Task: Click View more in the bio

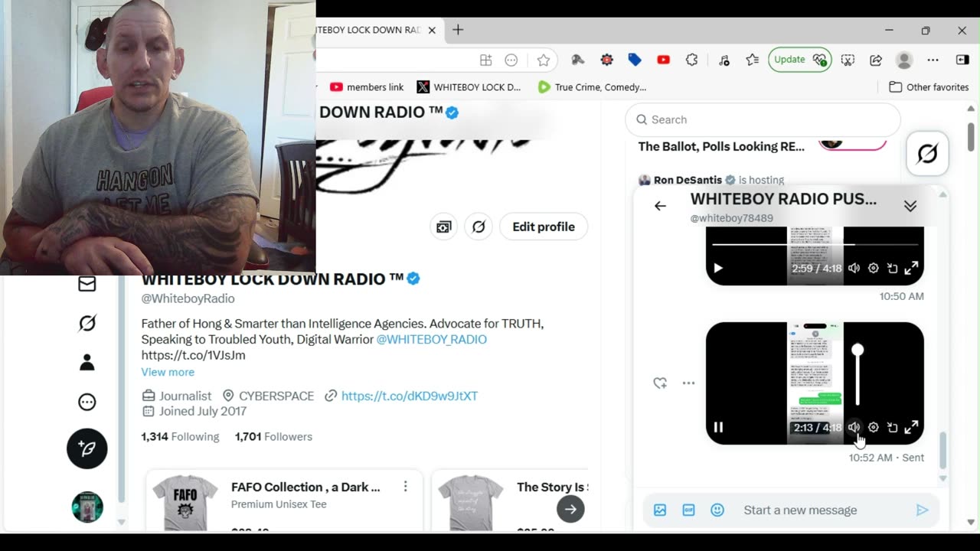Action: (x=168, y=372)
